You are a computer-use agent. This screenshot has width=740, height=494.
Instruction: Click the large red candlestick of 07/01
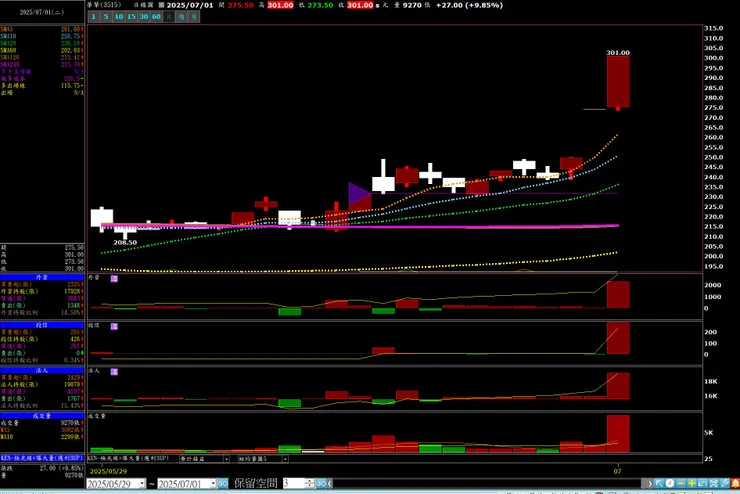[x=618, y=82]
